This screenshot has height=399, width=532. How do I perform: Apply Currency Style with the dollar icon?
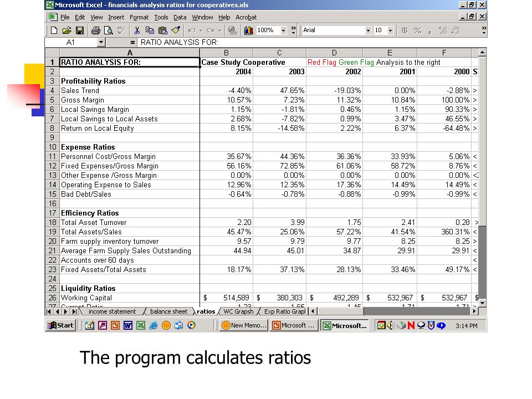[404, 30]
